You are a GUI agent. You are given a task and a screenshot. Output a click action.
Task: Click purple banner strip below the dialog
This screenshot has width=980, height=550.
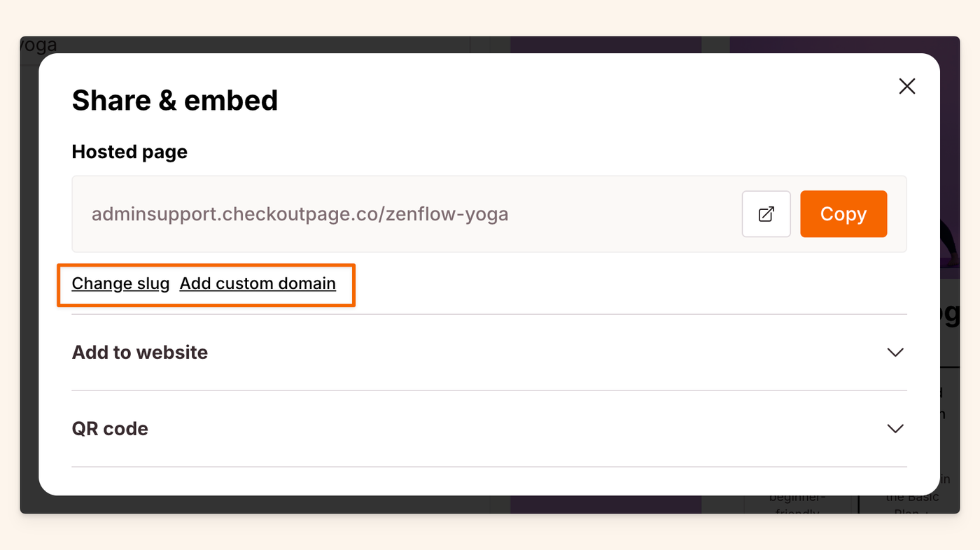605,505
